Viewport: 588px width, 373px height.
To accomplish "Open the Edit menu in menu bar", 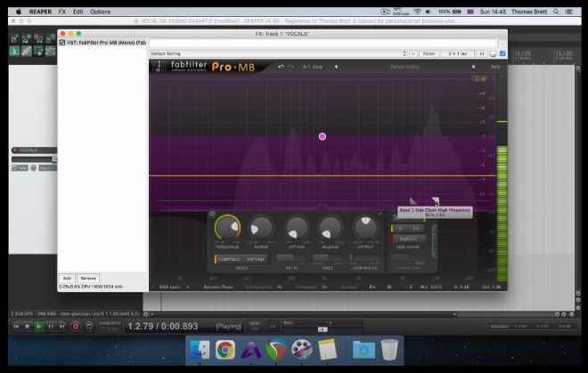I will pos(78,12).
